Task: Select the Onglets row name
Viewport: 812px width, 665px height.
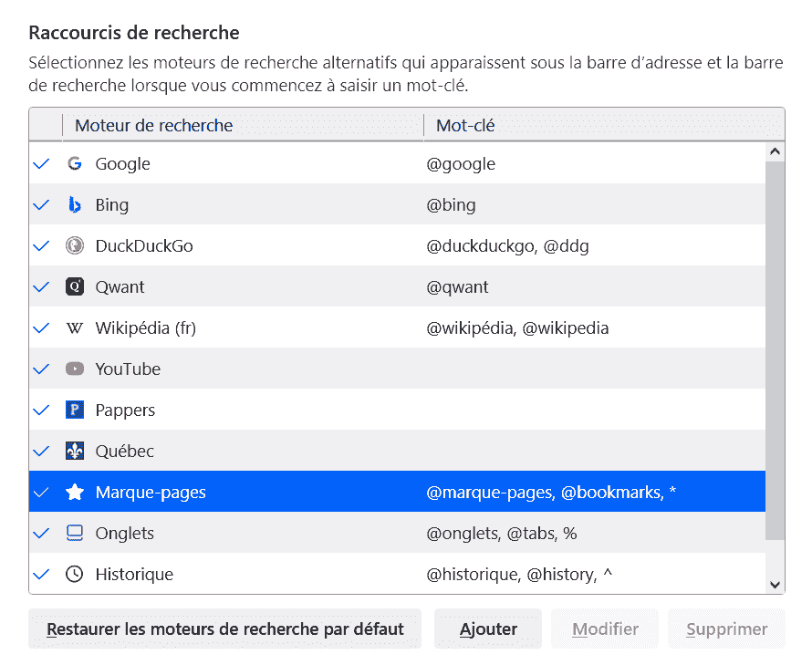Action: [125, 533]
